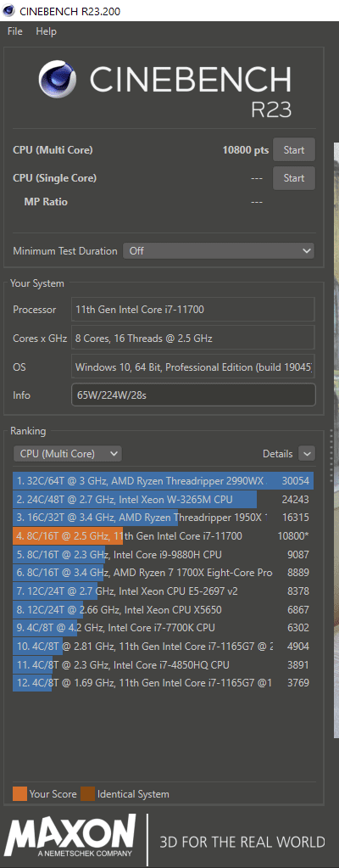339x868 pixels.
Task: Select the Xeon X5650 ranking row
Action: pos(164,609)
